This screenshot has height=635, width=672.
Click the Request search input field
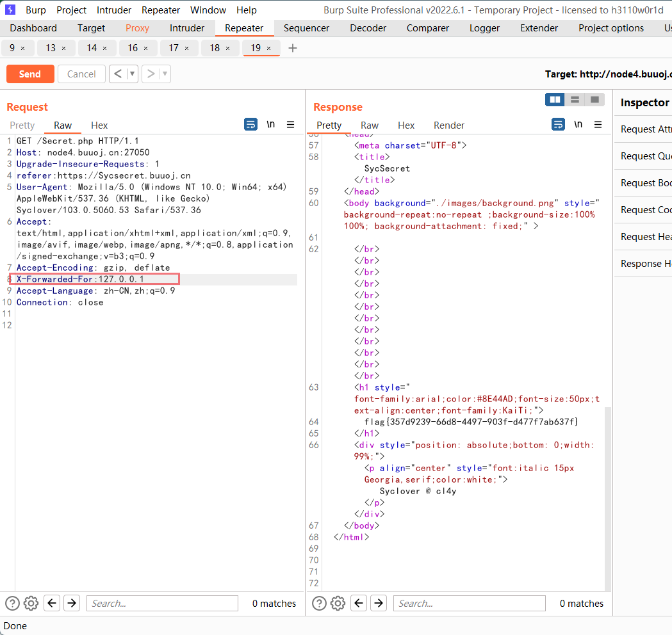click(162, 603)
